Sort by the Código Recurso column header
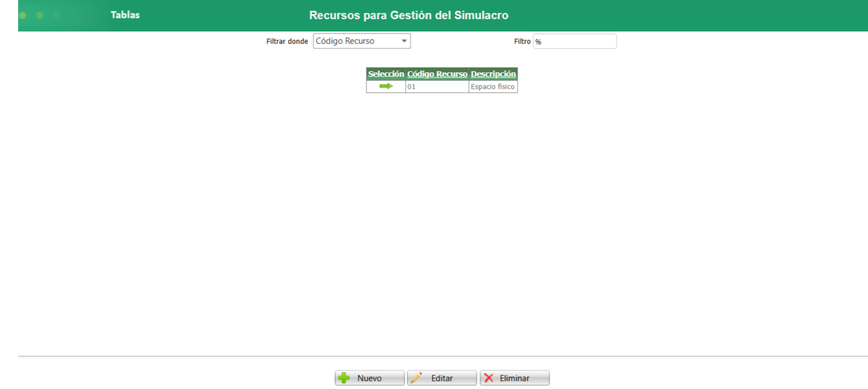Screen dimensions: 868x389 pos(437,74)
